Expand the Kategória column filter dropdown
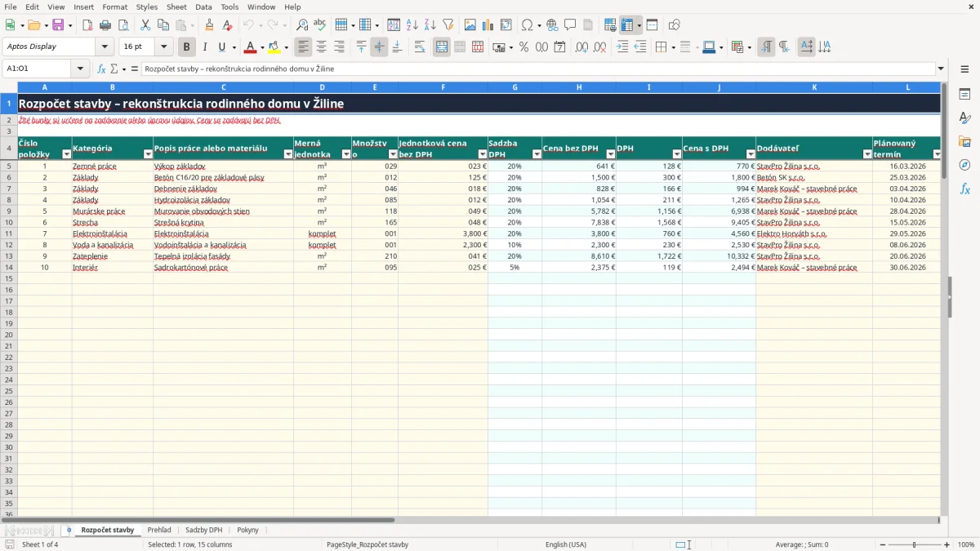The image size is (980, 551). [148, 154]
